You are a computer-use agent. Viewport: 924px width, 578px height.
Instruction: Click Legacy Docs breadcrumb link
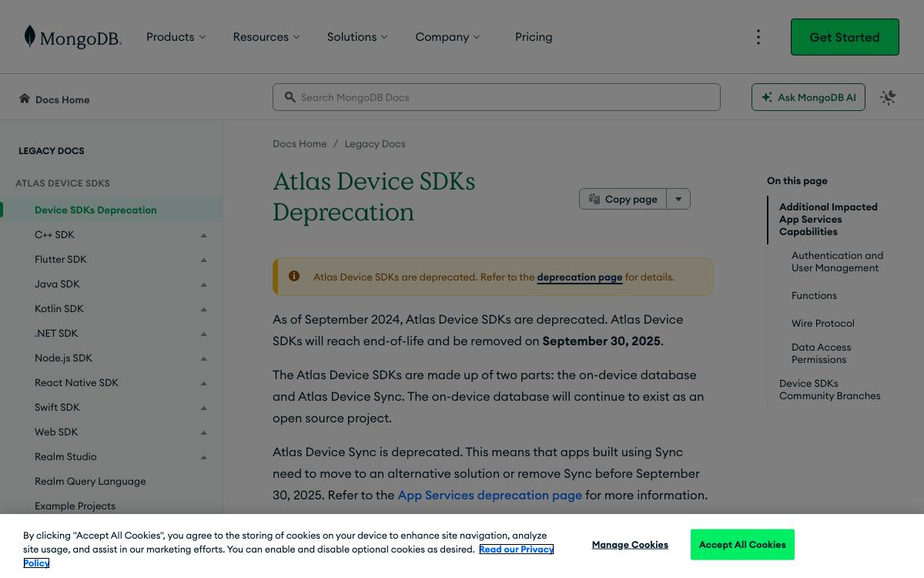[375, 143]
